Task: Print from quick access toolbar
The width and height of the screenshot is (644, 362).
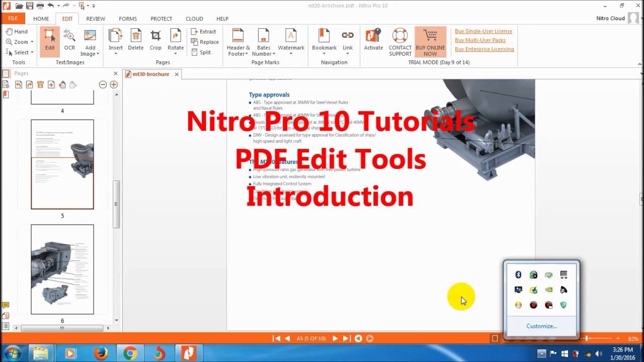Action: pyautogui.click(x=40, y=6)
